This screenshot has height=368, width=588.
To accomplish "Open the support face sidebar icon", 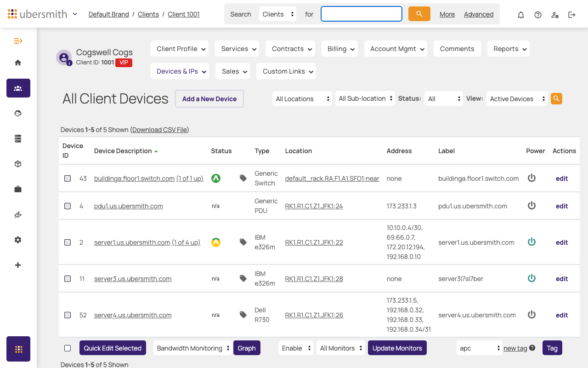I will (18, 113).
